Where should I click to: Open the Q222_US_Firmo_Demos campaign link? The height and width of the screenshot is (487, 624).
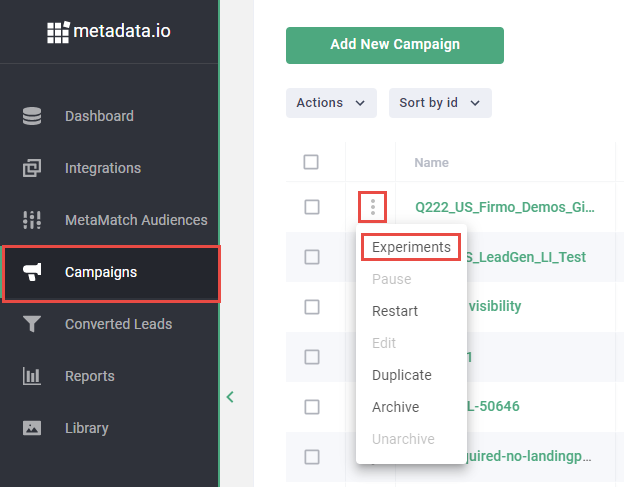505,208
